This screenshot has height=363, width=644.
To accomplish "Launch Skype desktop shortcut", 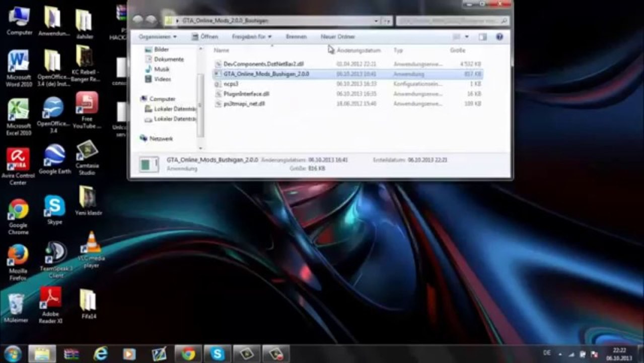I will coord(54,210).
